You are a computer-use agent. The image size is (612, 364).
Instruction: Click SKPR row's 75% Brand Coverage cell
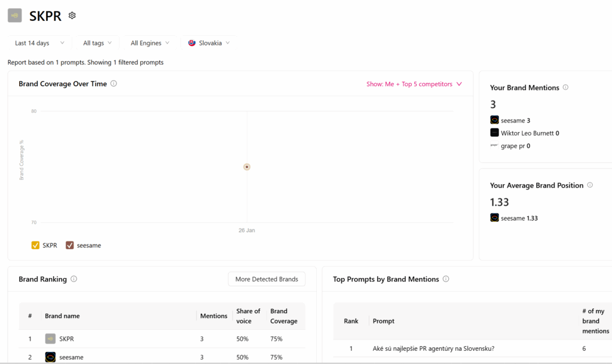(x=276, y=339)
